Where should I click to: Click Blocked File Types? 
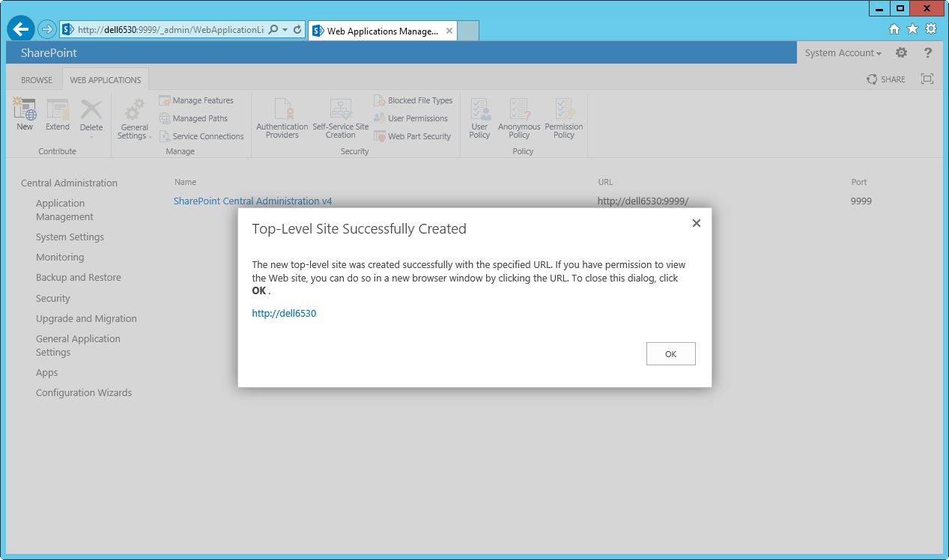[413, 100]
